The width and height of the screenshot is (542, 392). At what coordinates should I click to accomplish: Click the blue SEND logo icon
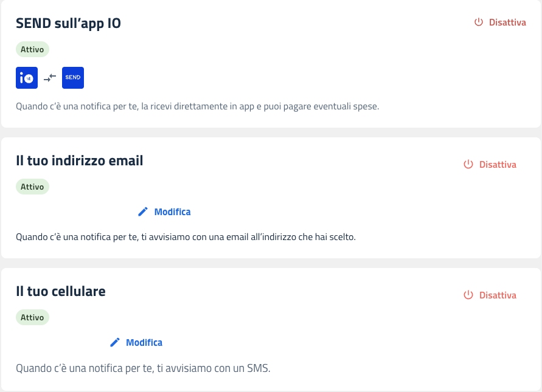point(73,78)
